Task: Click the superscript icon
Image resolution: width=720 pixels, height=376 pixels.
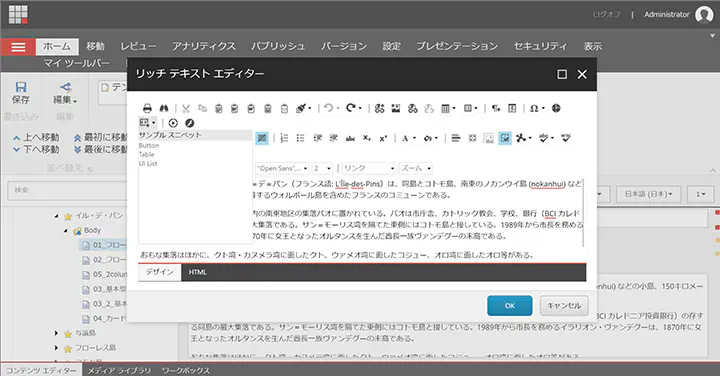Action: pyautogui.click(x=383, y=138)
